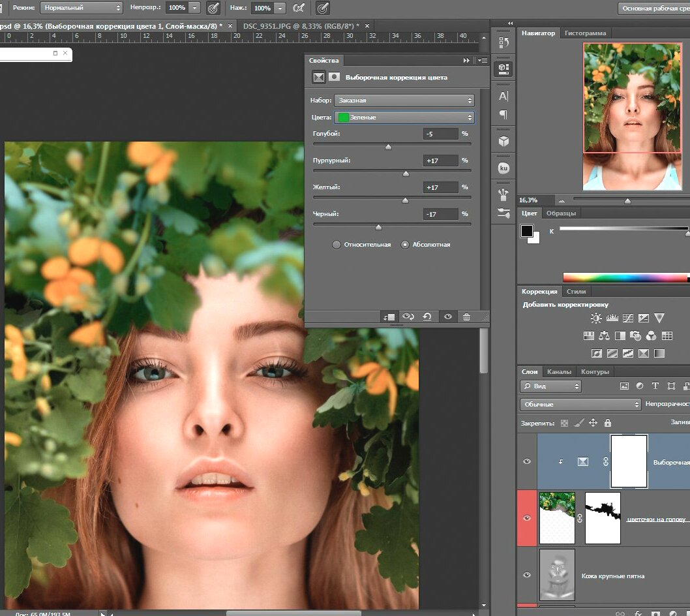Image resolution: width=690 pixels, height=616 pixels.
Task: Select the Относительная radio button
Action: click(x=337, y=245)
